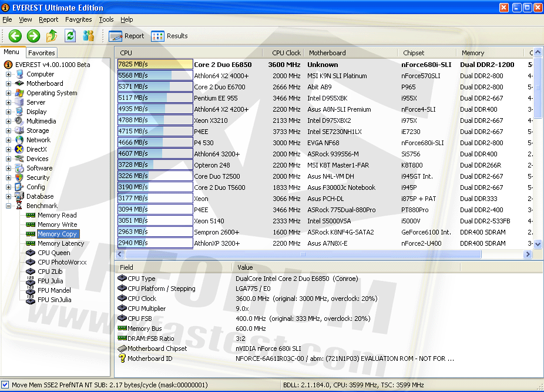Viewport: 544px width, 392px height.
Task: Open the File menu
Action: coord(7,19)
